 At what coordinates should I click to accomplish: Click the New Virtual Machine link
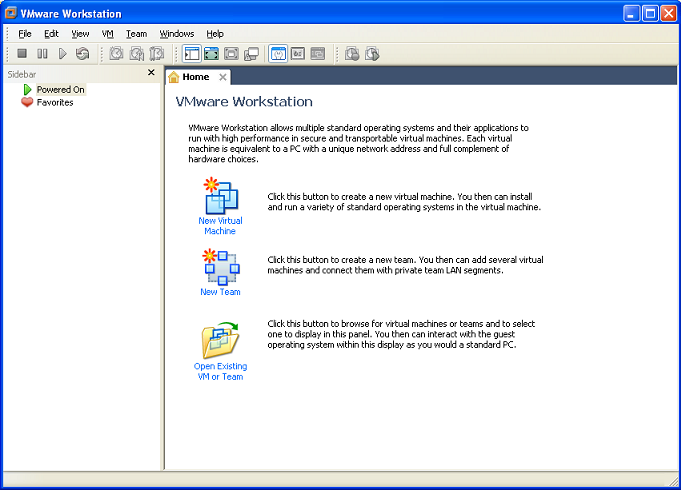[220, 226]
